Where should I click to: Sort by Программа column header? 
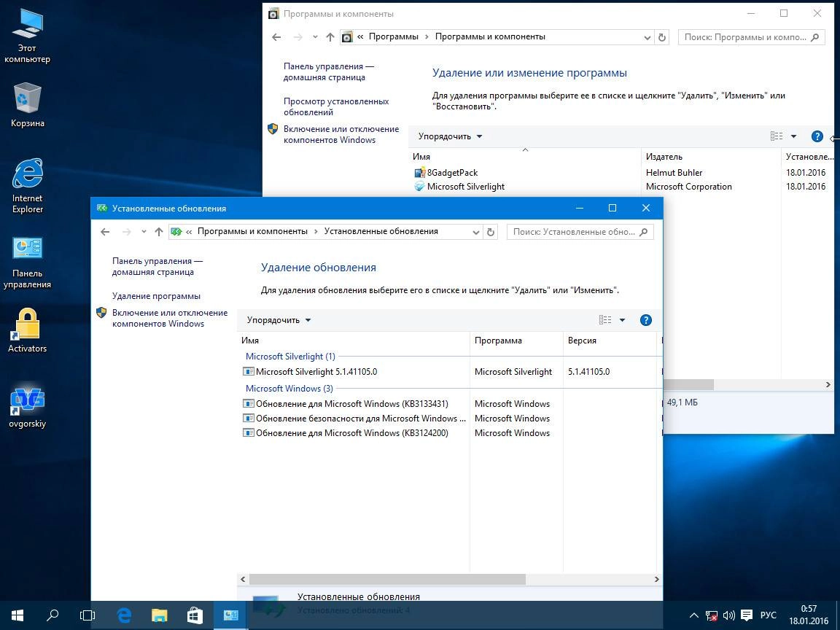coord(516,341)
